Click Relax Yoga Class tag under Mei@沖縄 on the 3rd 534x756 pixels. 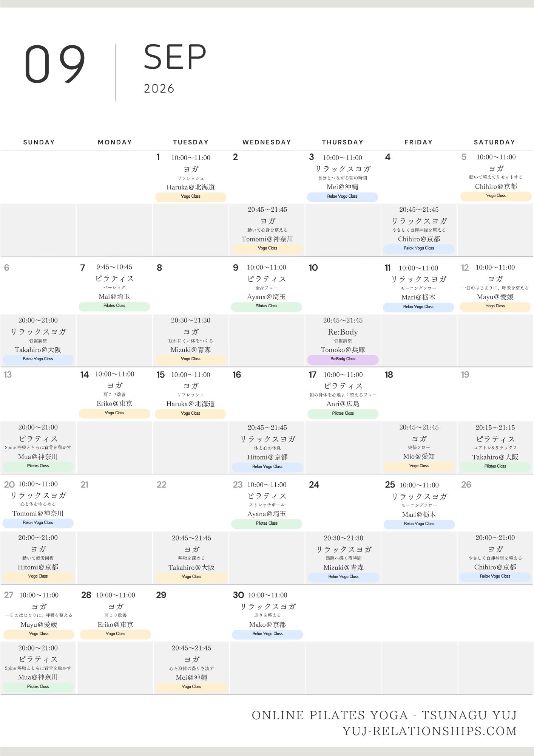pos(343,197)
